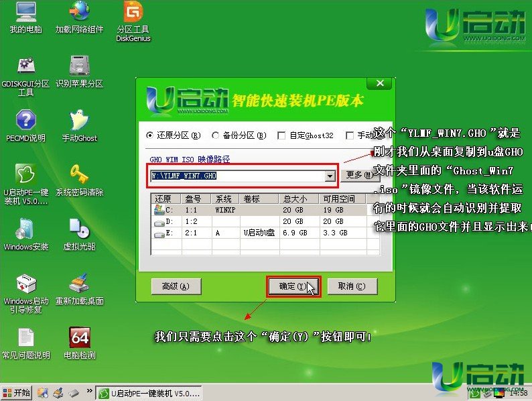Click the 14:58 taskbar clock
The width and height of the screenshot is (532, 401).
pos(518,393)
